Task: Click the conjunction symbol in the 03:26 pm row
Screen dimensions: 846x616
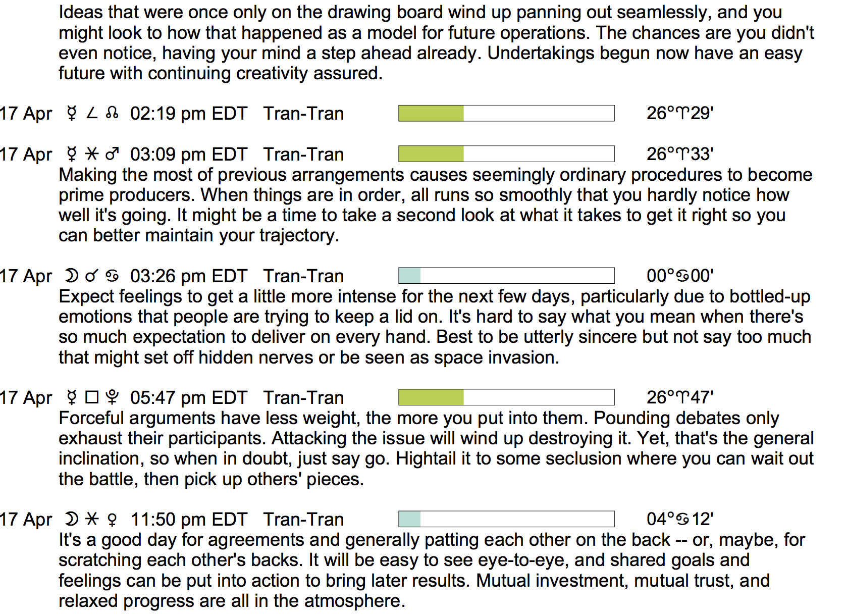Action: click(x=91, y=276)
